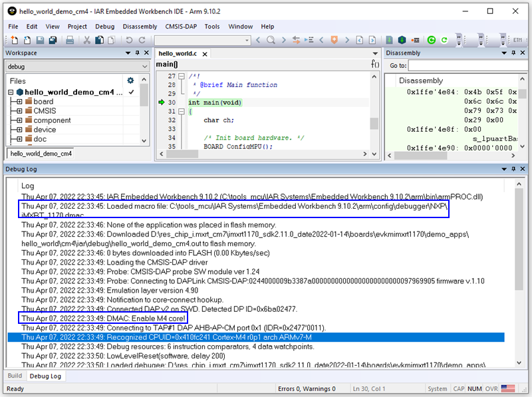Click the Save toolbar icon
This screenshot has width=532, height=397.
tap(40, 40)
